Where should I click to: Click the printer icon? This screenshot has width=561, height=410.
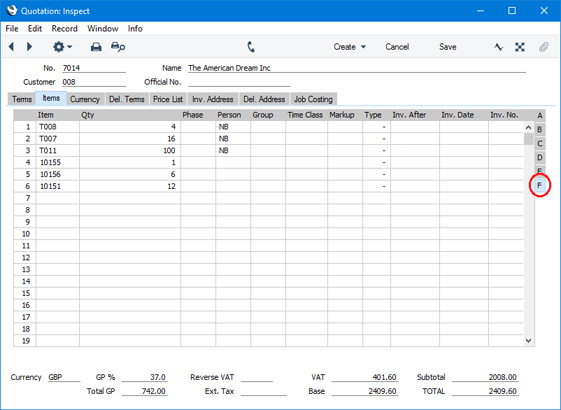pyautogui.click(x=96, y=47)
